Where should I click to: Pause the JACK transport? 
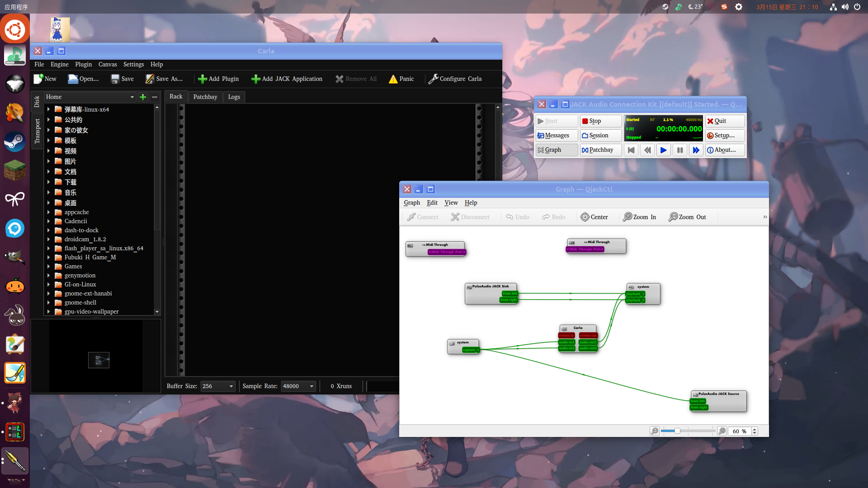click(x=680, y=150)
